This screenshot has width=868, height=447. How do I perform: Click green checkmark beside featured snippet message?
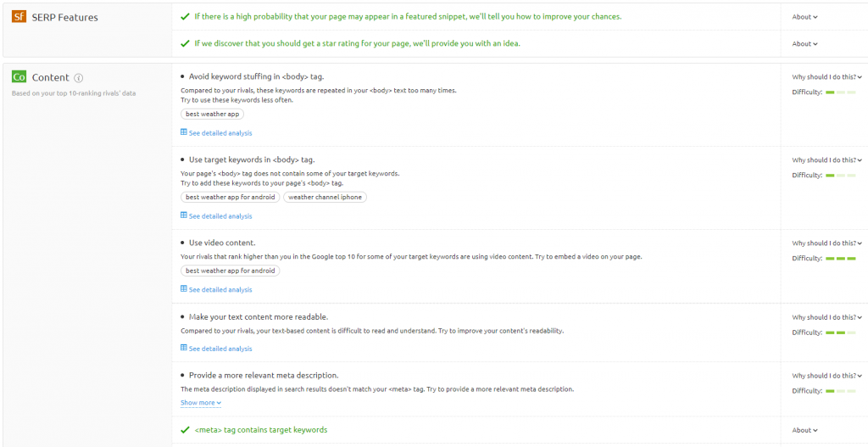tap(185, 17)
